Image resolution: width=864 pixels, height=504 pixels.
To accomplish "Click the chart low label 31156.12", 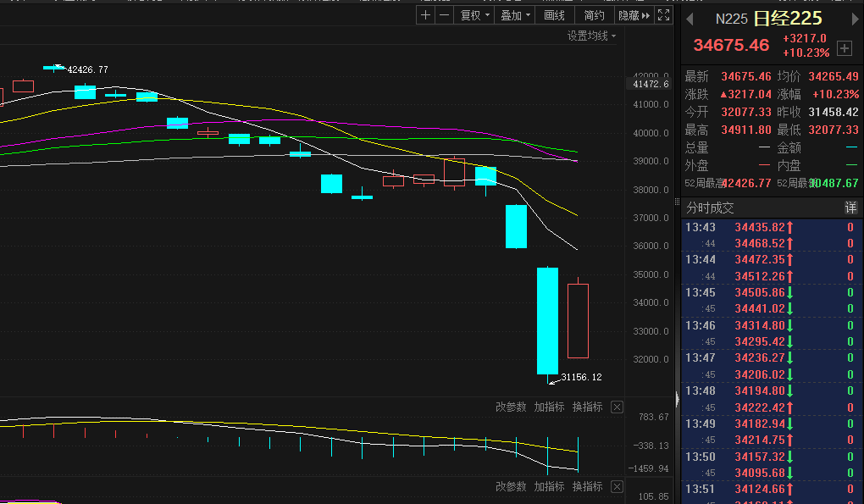I will (x=581, y=377).
